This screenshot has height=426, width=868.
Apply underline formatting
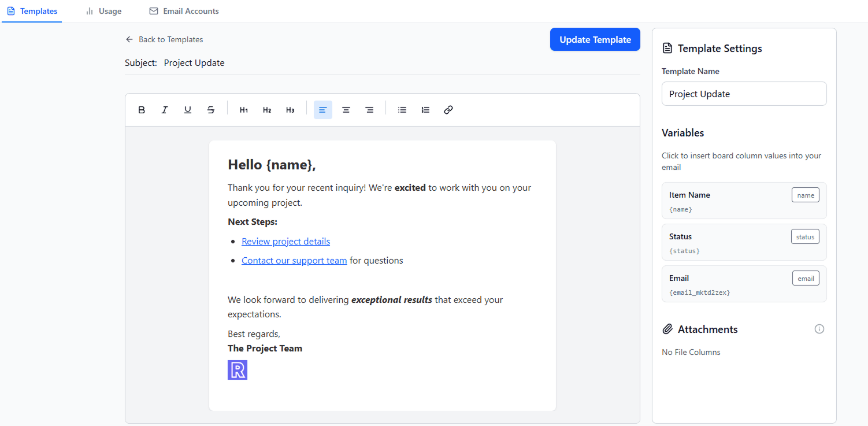187,109
